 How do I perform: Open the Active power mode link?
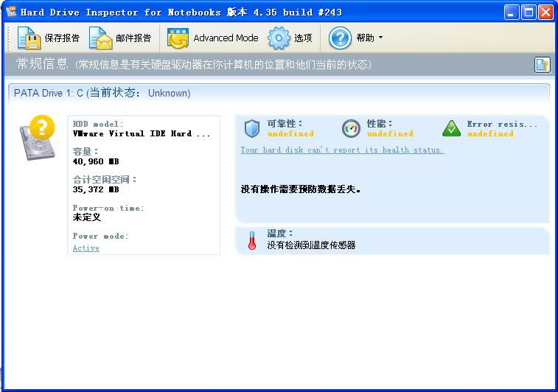(86, 248)
